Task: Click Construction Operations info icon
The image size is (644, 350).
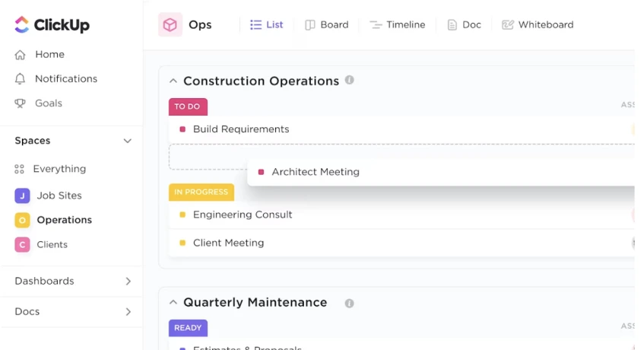Action: coord(350,80)
